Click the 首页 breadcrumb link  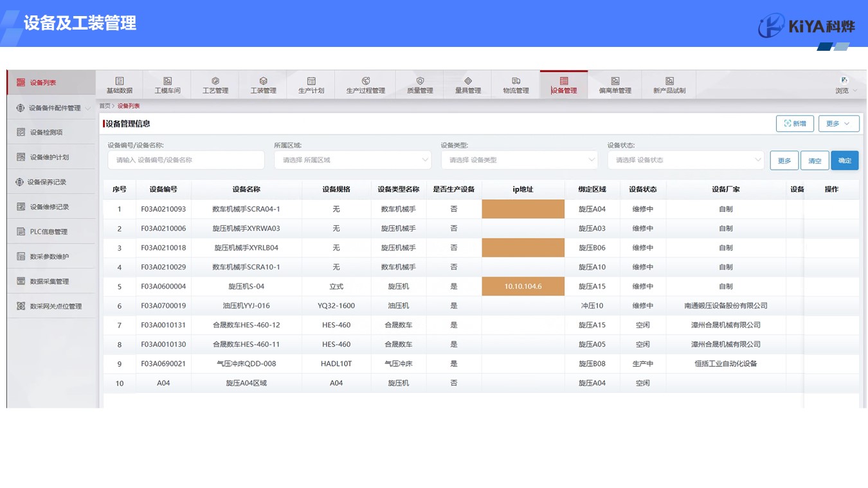pyautogui.click(x=104, y=106)
